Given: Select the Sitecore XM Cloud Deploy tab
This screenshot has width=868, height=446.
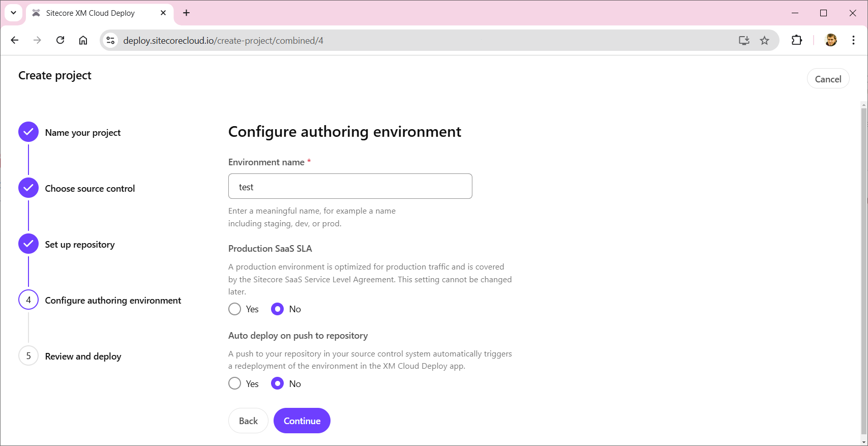Looking at the screenshot, I should 91,13.
